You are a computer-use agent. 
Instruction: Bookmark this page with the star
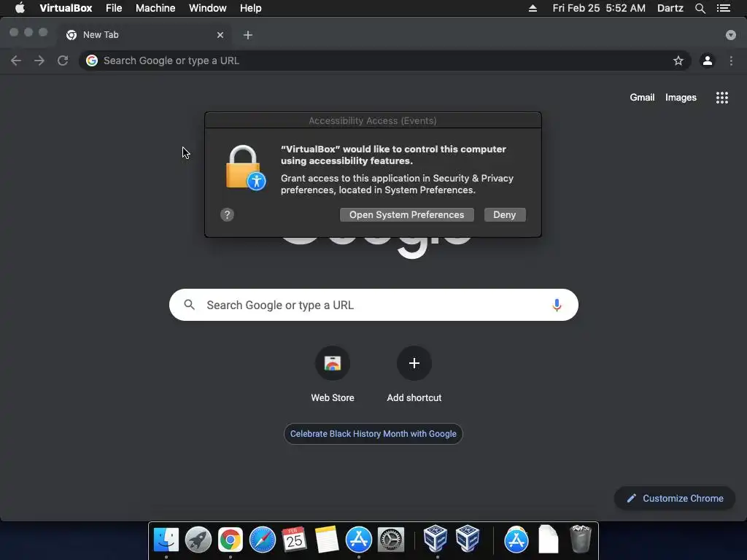(678, 61)
